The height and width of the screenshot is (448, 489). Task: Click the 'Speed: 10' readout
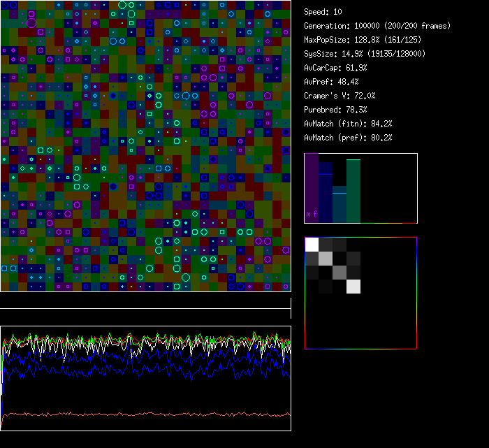click(323, 12)
